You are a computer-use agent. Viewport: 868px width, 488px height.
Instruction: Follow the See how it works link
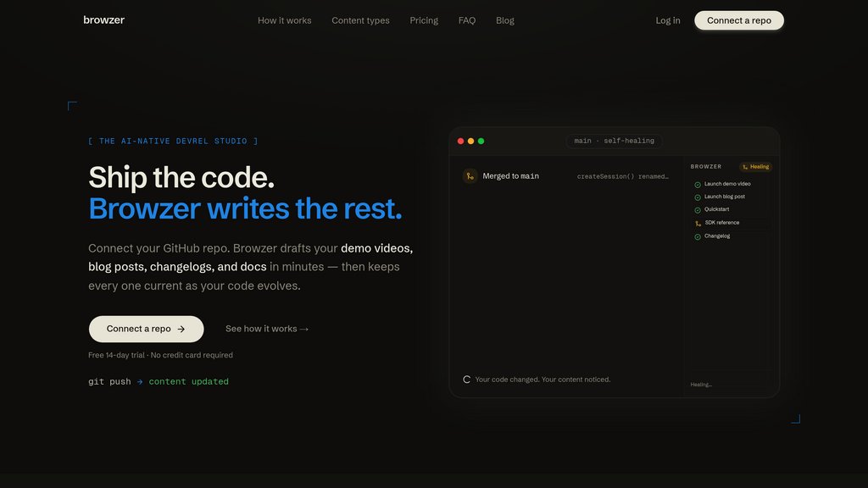[x=267, y=329]
